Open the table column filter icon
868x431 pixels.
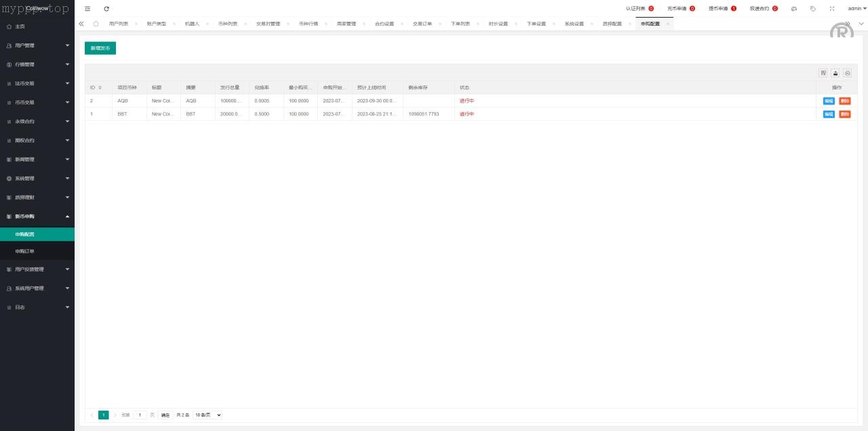click(823, 73)
